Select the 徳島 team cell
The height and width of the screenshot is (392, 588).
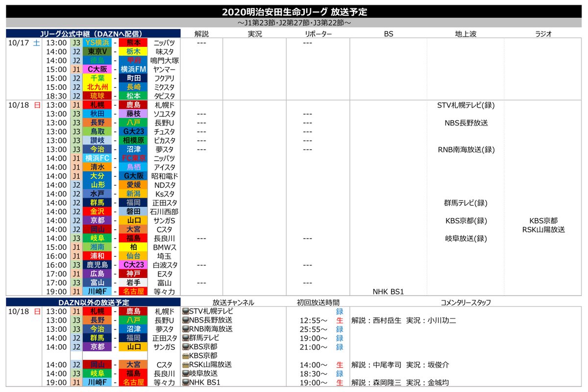97,60
